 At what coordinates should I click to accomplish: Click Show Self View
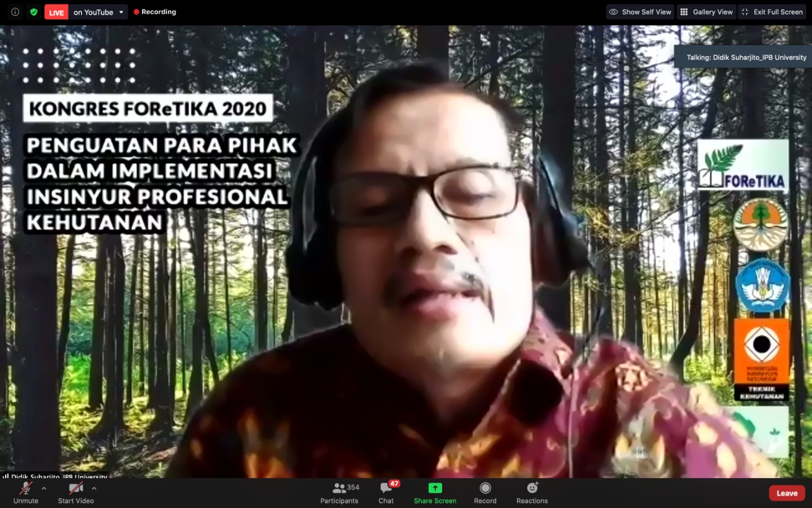point(639,12)
